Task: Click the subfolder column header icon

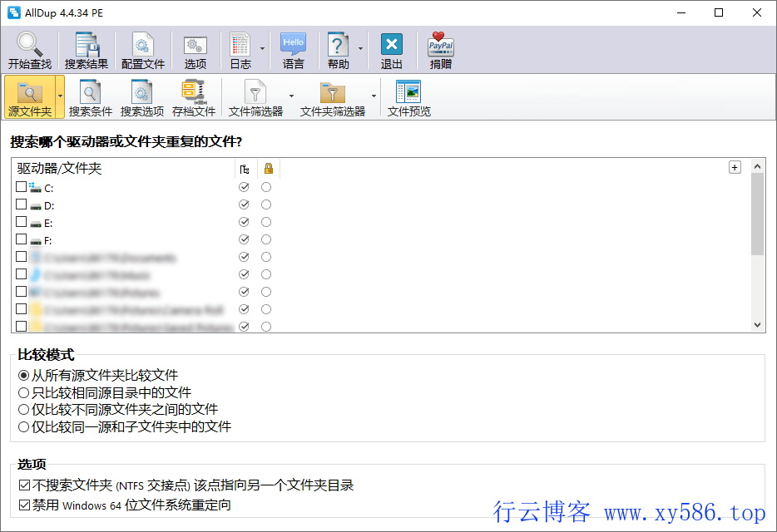Action: coord(245,169)
